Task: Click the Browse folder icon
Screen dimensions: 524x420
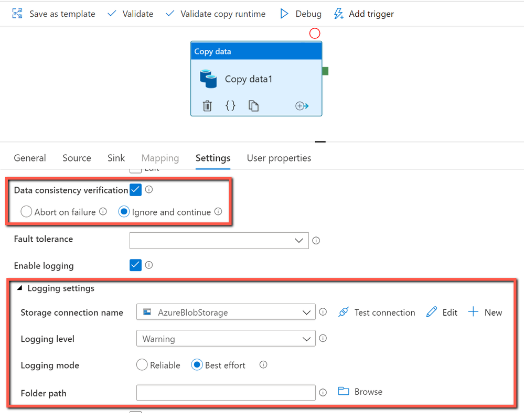Action: [344, 391]
